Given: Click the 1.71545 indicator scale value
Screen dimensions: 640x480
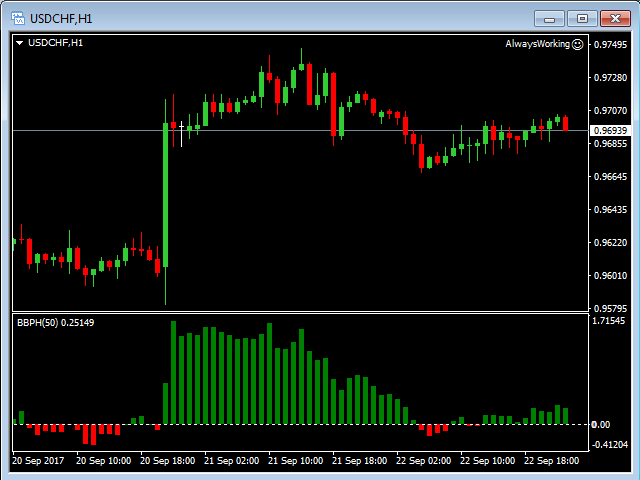Looking at the screenshot, I should click(x=609, y=321).
